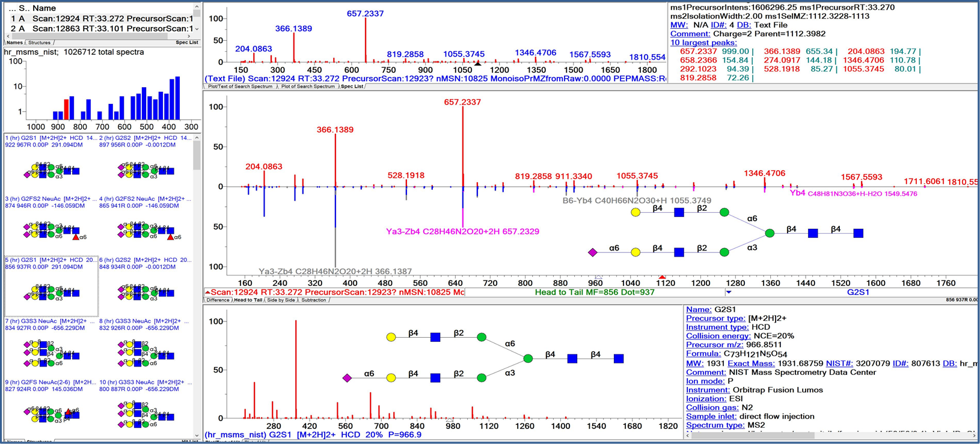This screenshot has height=444, width=980.
Task: Select hit 6 (hr) G2S2 structure thumbnail
Action: click(145, 286)
